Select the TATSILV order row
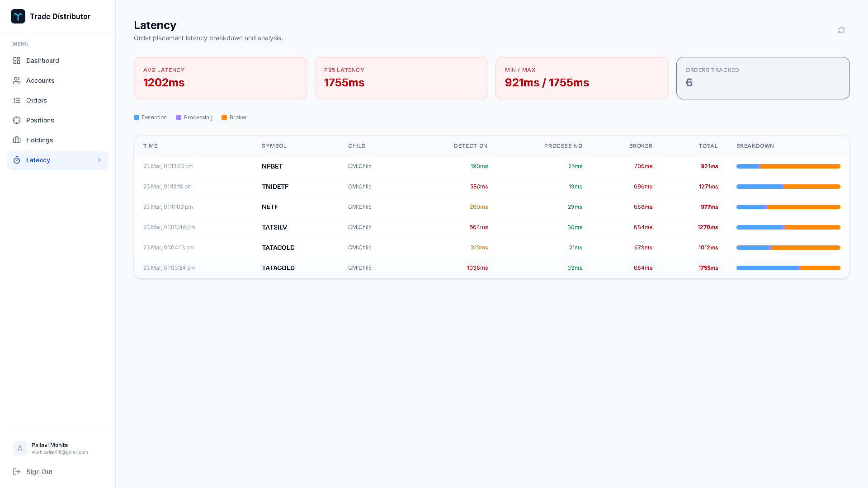The width and height of the screenshot is (868, 488). coord(274,227)
